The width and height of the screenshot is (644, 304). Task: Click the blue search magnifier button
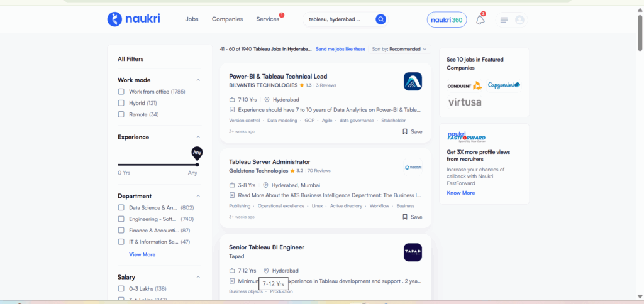point(380,19)
